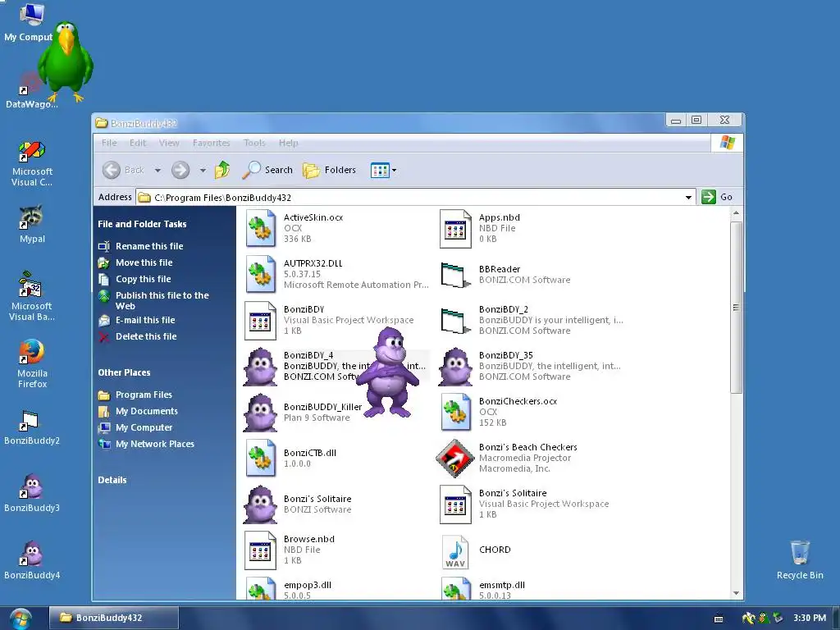The height and width of the screenshot is (630, 840).
Task: Go up one folder level icon
Action: [x=222, y=170]
